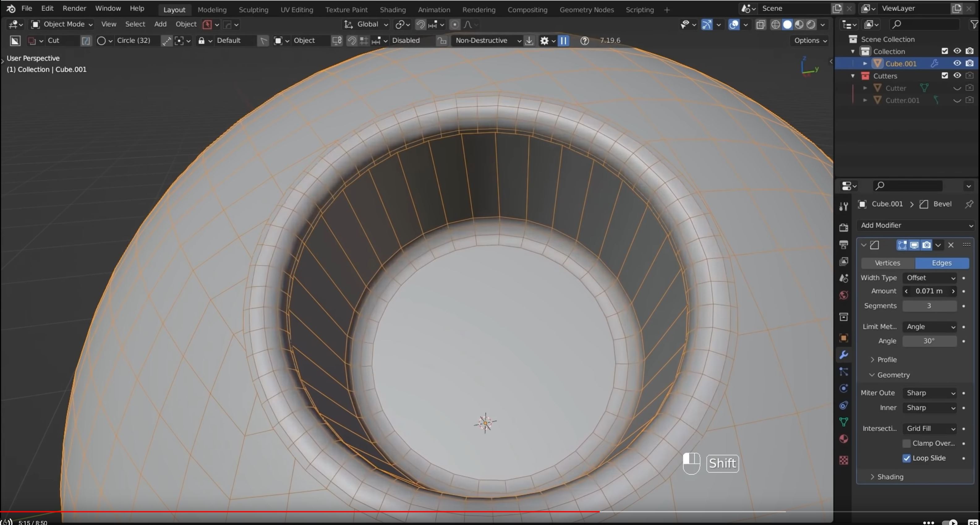The height and width of the screenshot is (525, 980).
Task: Open the Object Data properties tab
Action: tap(843, 422)
